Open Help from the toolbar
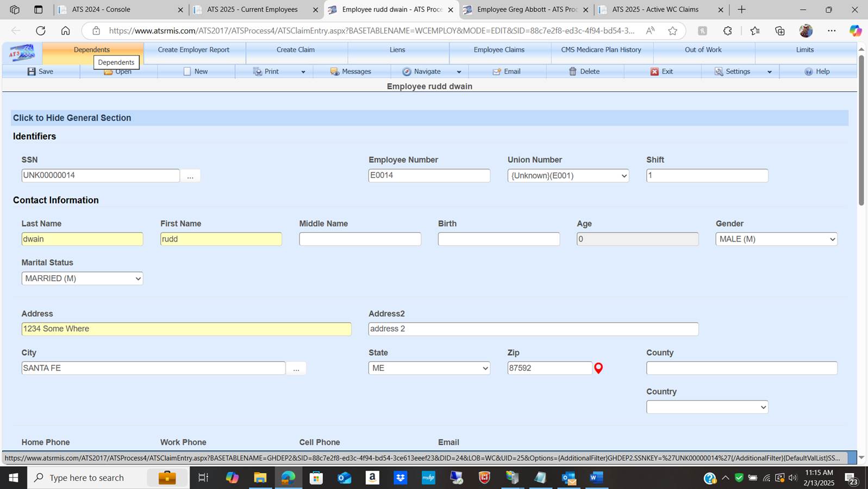Screen dimensions: 868x489 [809, 71]
